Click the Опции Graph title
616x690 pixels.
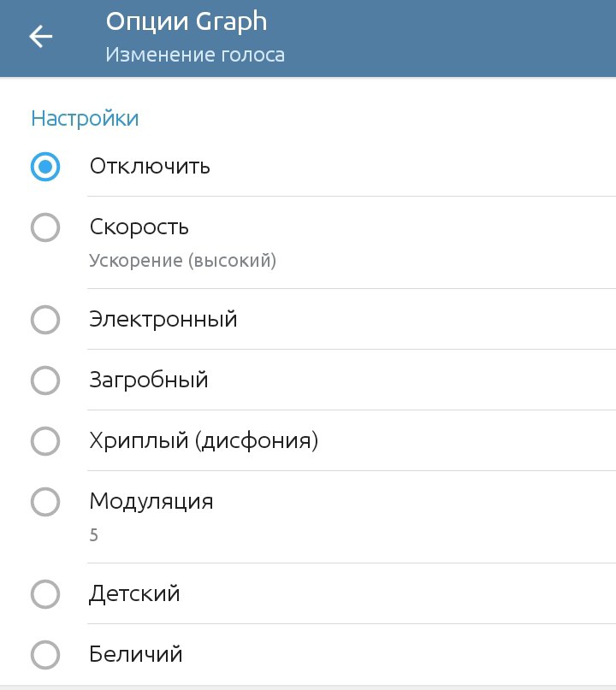[186, 21]
